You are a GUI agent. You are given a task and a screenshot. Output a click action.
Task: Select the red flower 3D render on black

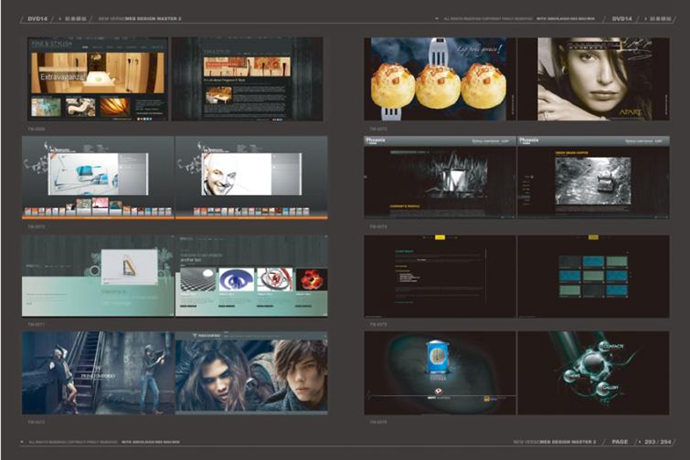(312, 280)
